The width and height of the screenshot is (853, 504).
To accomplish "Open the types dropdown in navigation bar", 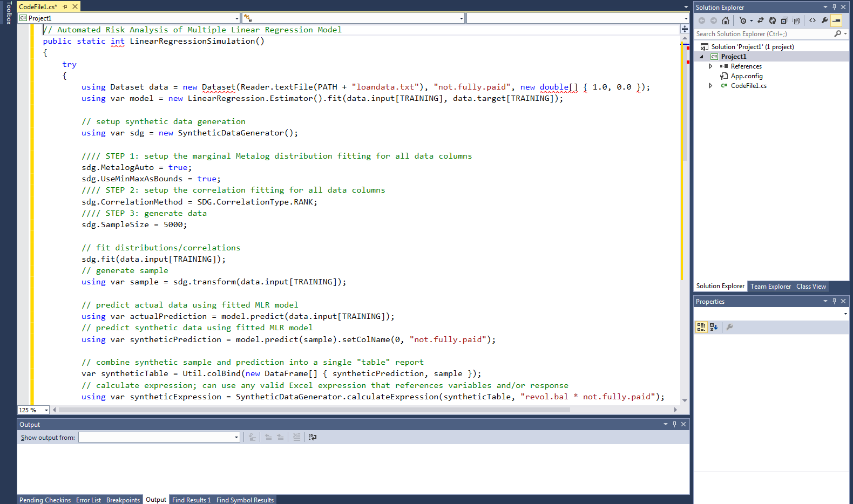I will point(462,18).
